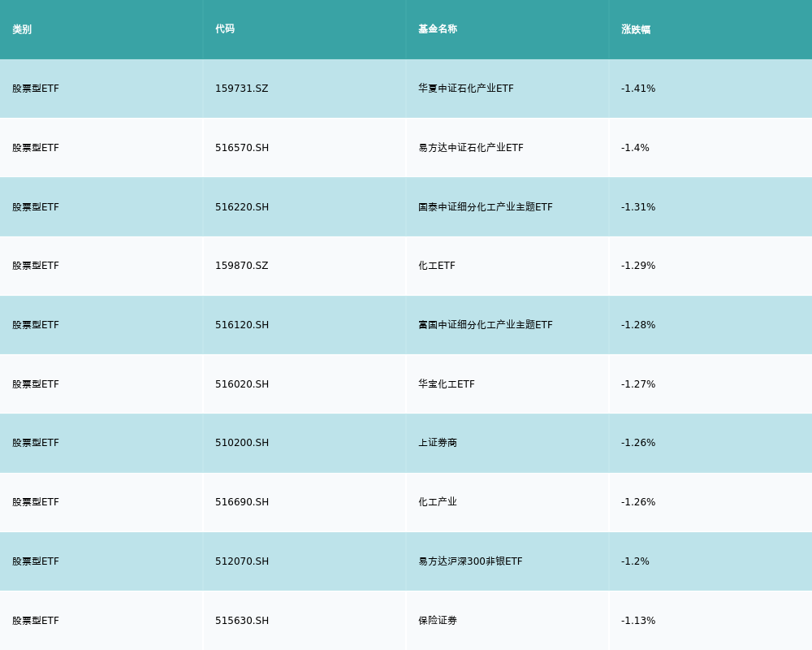
Task: Open 华夏中证石化产业ETF fund name
Action: coord(465,89)
